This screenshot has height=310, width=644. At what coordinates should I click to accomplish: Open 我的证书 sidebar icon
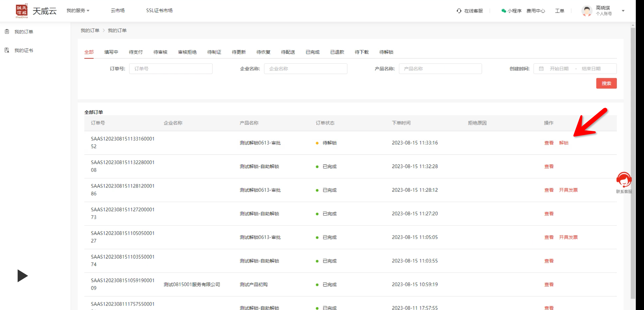point(7,50)
